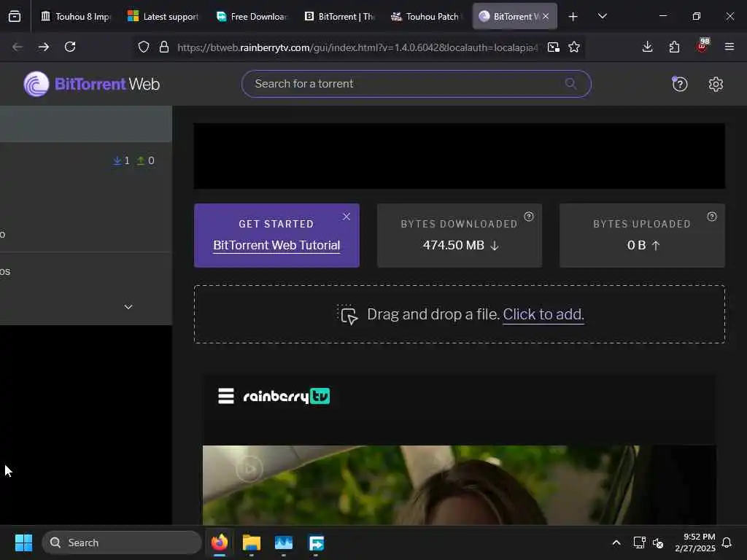Open a new browser tab
This screenshot has height=560, width=747.
tap(573, 17)
